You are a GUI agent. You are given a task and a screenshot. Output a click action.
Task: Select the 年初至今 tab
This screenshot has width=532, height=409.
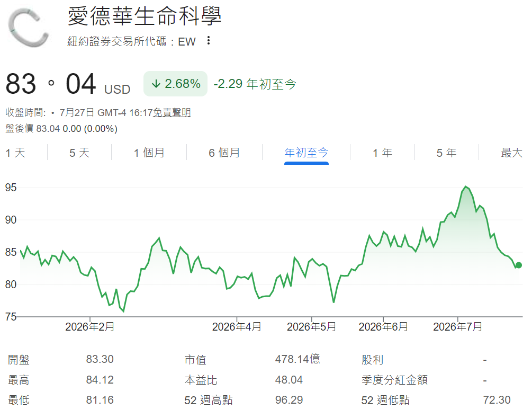pyautogui.click(x=306, y=153)
